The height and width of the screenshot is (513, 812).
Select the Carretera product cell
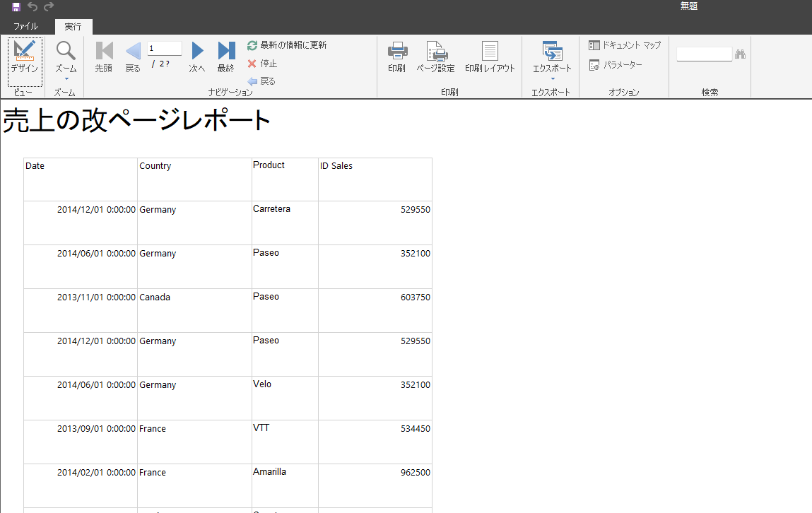(x=285, y=223)
